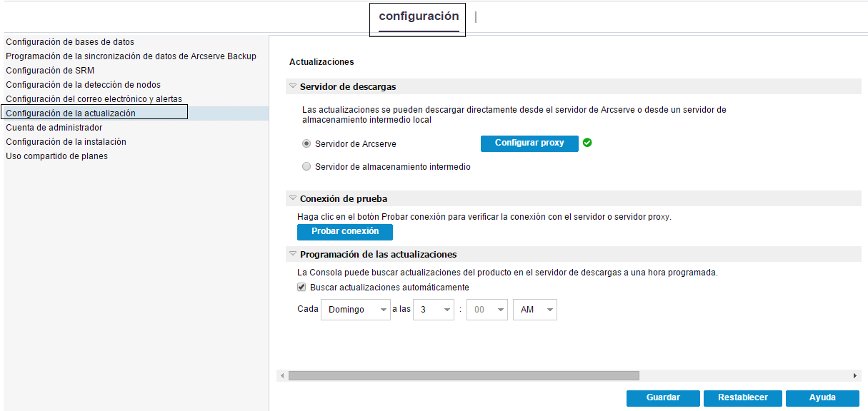Open the minutes dropdown showing 00

487,310
